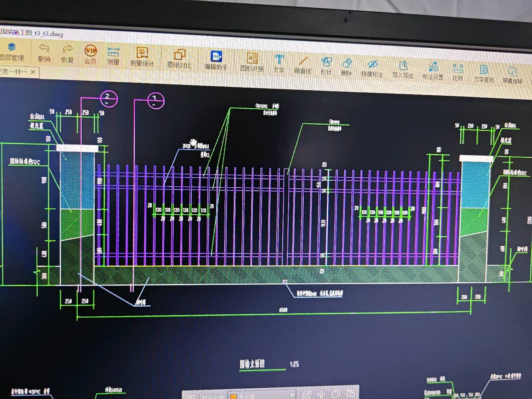Redo with the 恢复 arrow
Viewport: 532px width, 399px height.
pyautogui.click(x=67, y=54)
